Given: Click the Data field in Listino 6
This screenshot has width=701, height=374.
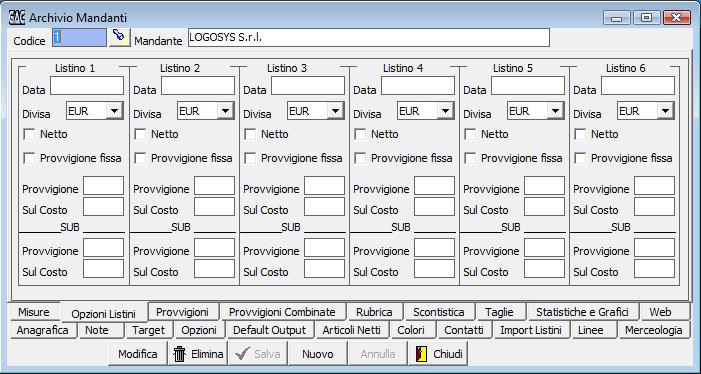Looking at the screenshot, I should tap(638, 85).
